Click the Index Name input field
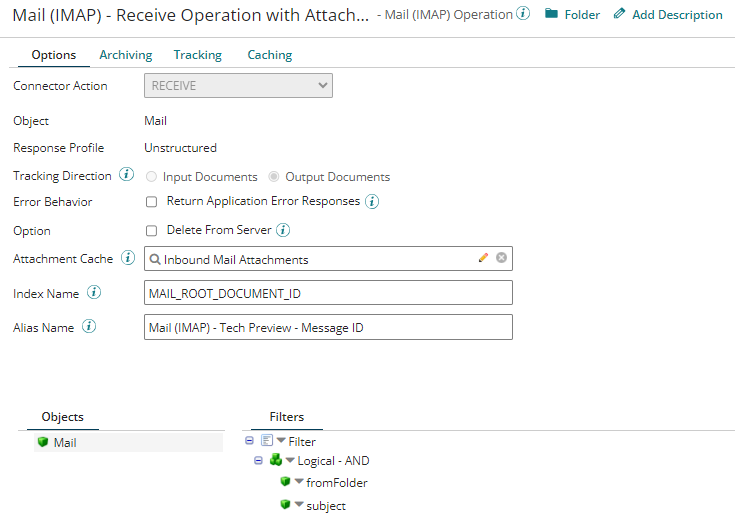735x523 pixels. 328,293
